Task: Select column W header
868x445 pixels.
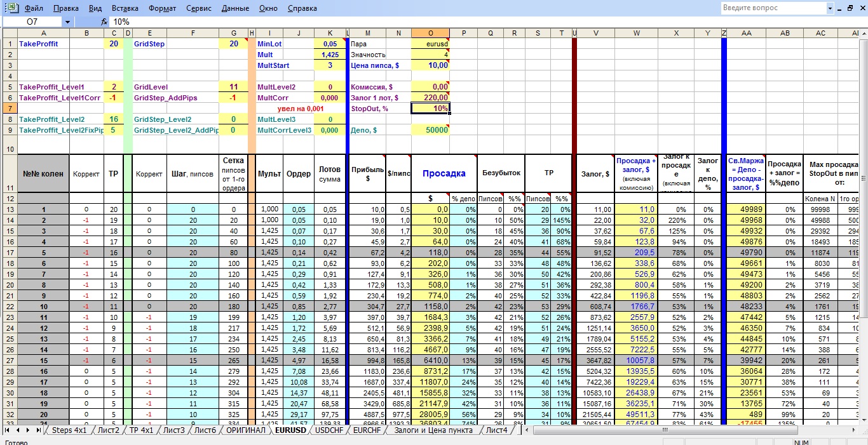Action: pyautogui.click(x=636, y=33)
